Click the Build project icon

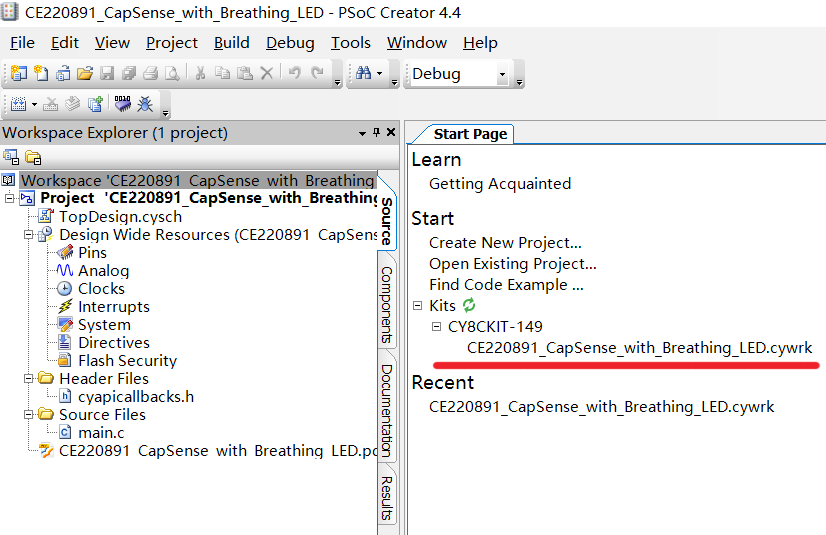click(x=18, y=104)
